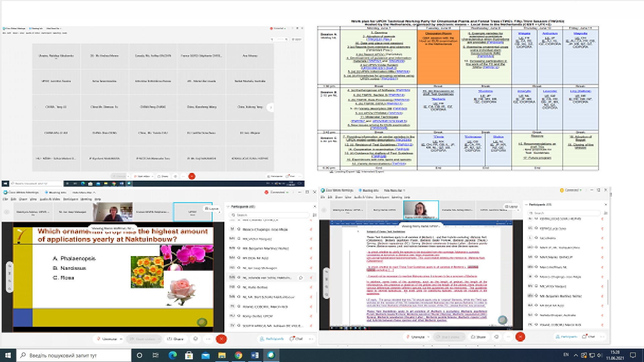Click the Windows taskbar search box
The height and width of the screenshot is (362, 644).
pyautogui.click(x=74, y=355)
